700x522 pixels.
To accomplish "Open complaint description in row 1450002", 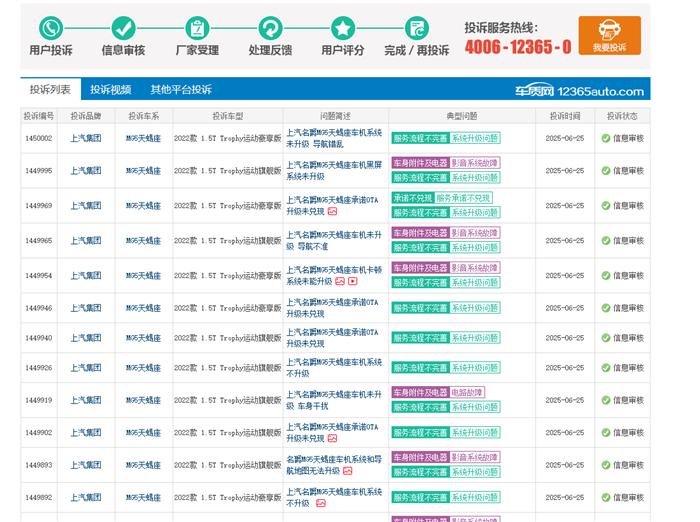I will pos(334,138).
